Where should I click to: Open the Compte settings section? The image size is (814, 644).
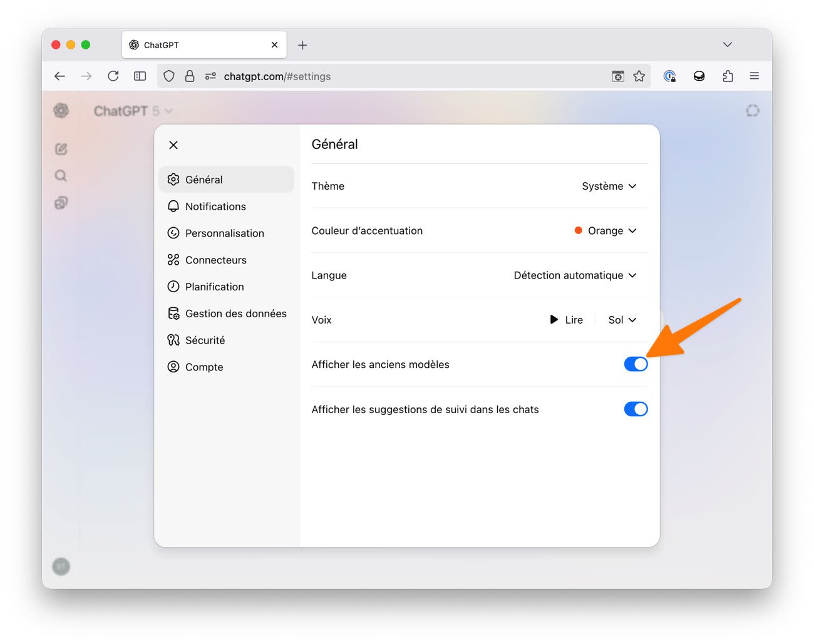[x=226, y=367]
